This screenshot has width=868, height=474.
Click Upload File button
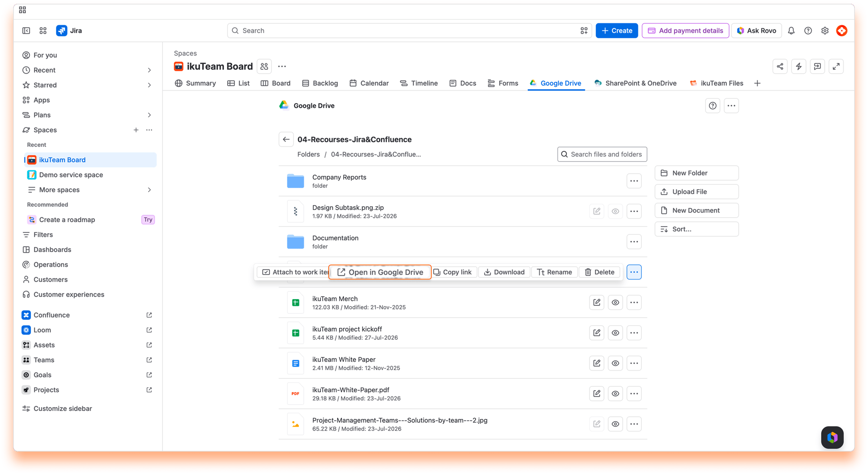tap(696, 192)
